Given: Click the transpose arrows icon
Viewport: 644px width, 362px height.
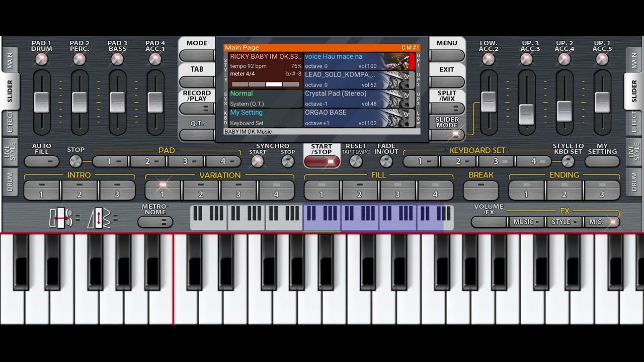Looking at the screenshot, I should tap(99, 218).
